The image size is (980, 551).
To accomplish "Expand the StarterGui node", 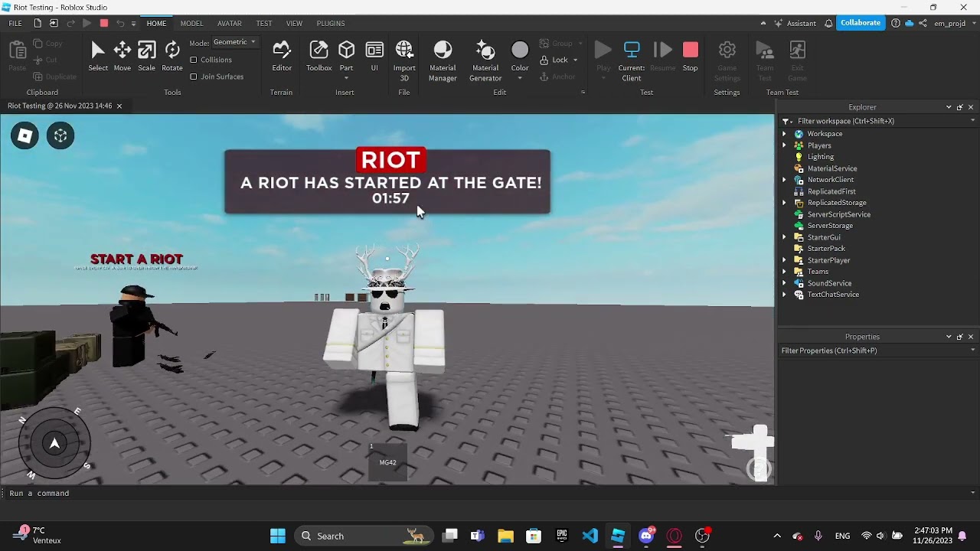I will (x=784, y=237).
